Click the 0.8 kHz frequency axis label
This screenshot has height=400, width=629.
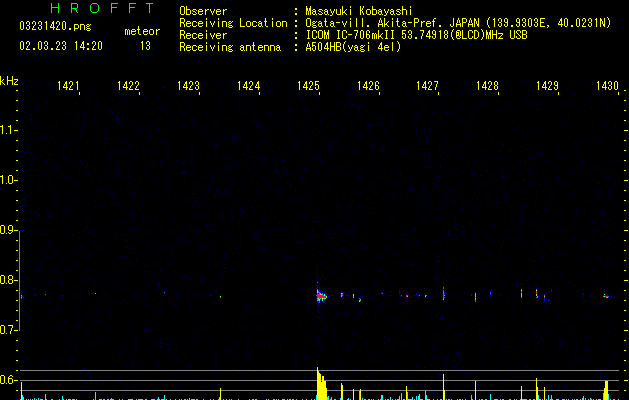click(x=8, y=280)
